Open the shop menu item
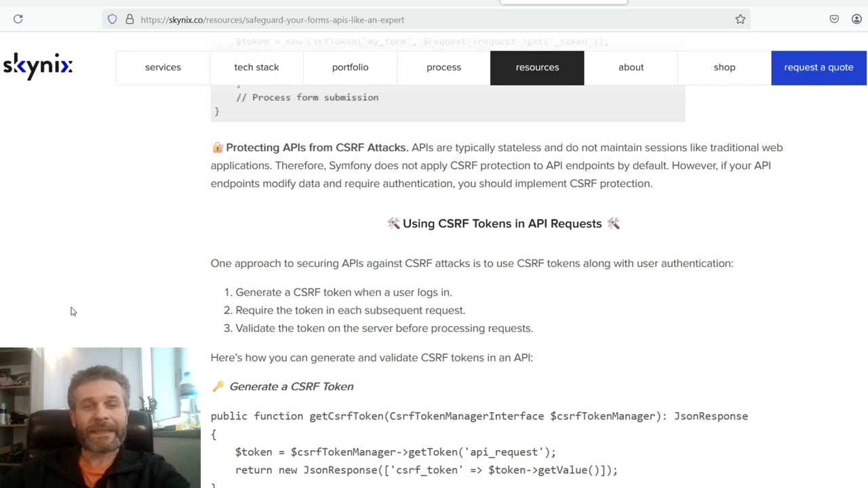The height and width of the screenshot is (488, 868). click(x=724, y=67)
